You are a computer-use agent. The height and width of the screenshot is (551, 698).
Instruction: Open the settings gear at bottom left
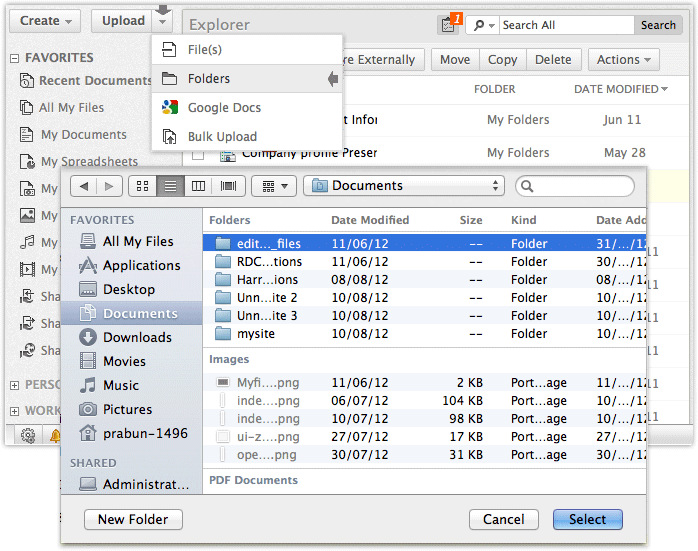[x=28, y=435]
